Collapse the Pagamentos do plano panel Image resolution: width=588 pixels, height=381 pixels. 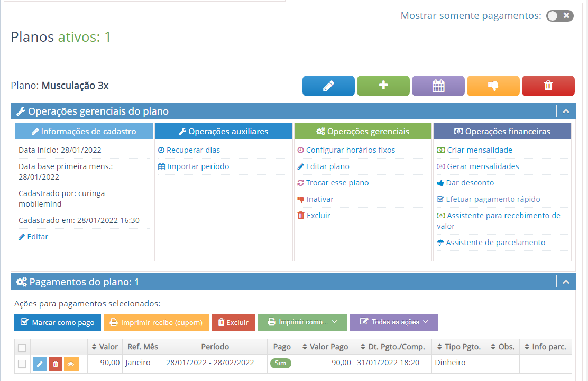coord(566,282)
